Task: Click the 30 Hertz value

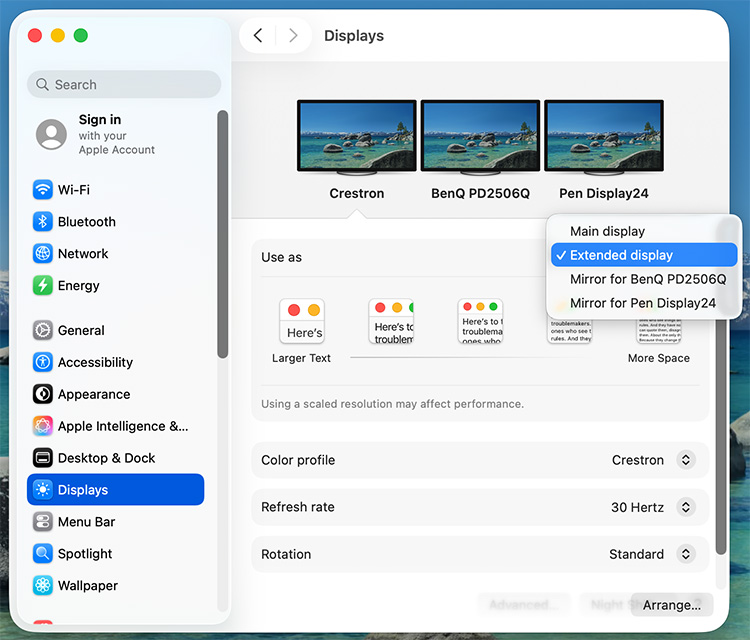Action: (x=637, y=507)
